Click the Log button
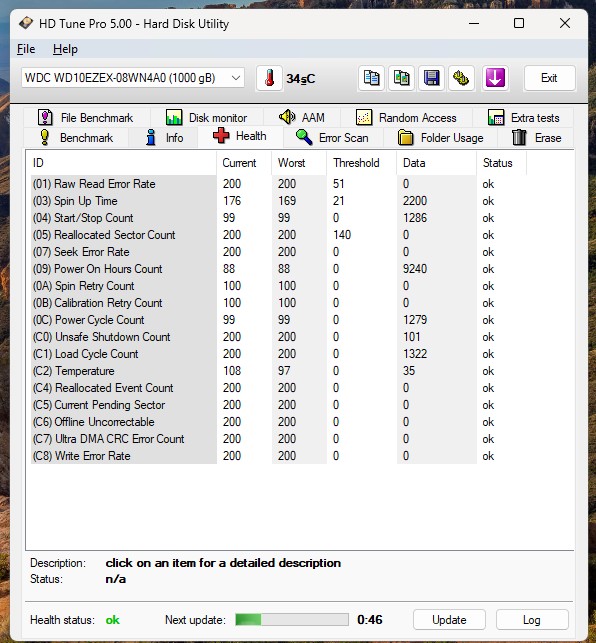The width and height of the screenshot is (596, 643). [x=532, y=620]
